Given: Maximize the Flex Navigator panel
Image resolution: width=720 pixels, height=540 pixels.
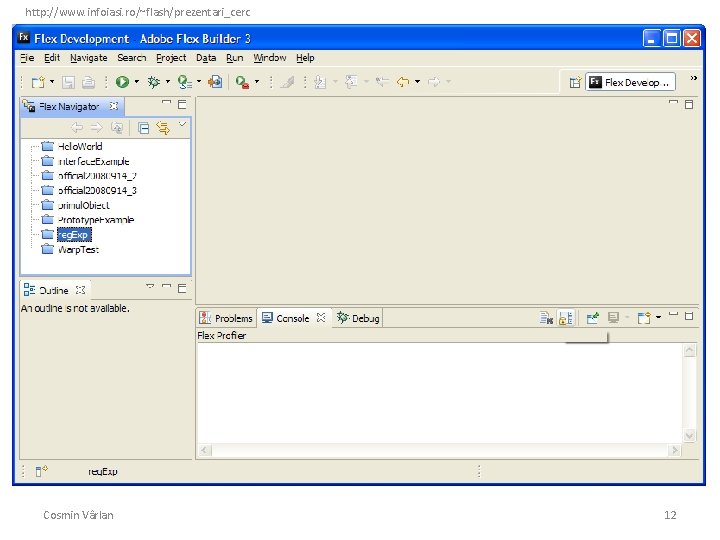Looking at the screenshot, I should pyautogui.click(x=182, y=104).
